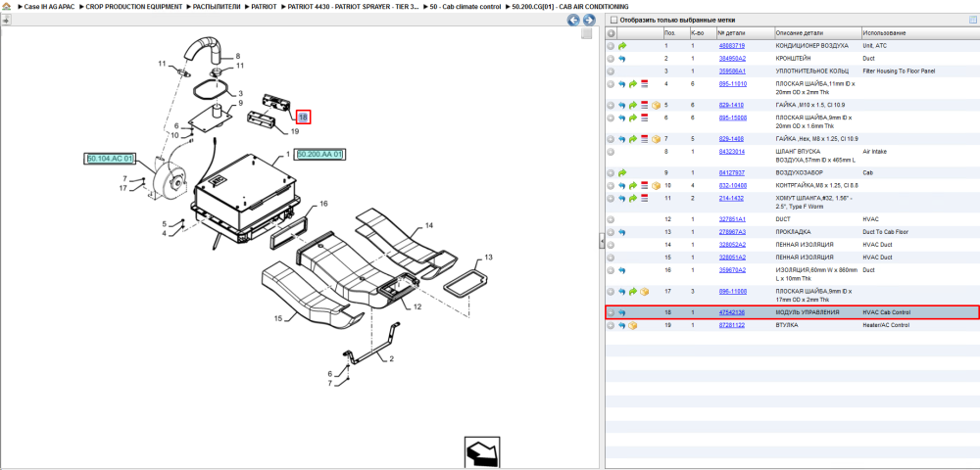The width and height of the screenshot is (980, 470).
Task: Open reference label 50.104.AC 01 in diagram
Action: [x=110, y=160]
